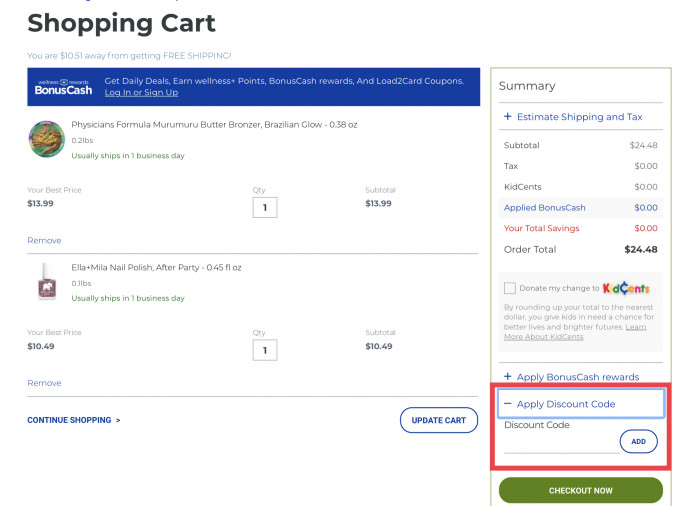700x506 pixels.
Task: Focus the Qty field for the bronzer
Action: point(265,207)
